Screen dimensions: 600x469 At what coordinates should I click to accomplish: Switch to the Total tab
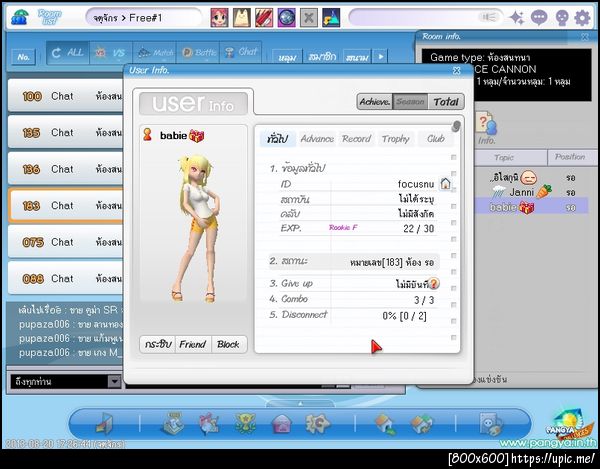pyautogui.click(x=446, y=102)
